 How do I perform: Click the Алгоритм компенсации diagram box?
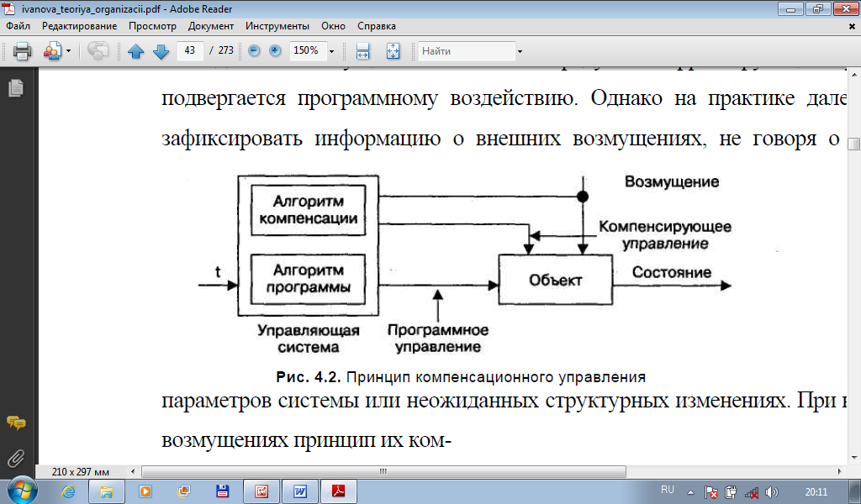pos(308,210)
